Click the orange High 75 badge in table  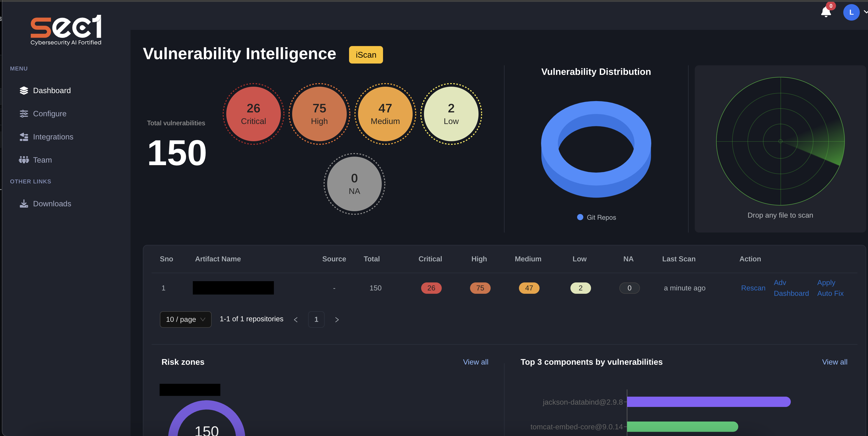click(x=480, y=288)
